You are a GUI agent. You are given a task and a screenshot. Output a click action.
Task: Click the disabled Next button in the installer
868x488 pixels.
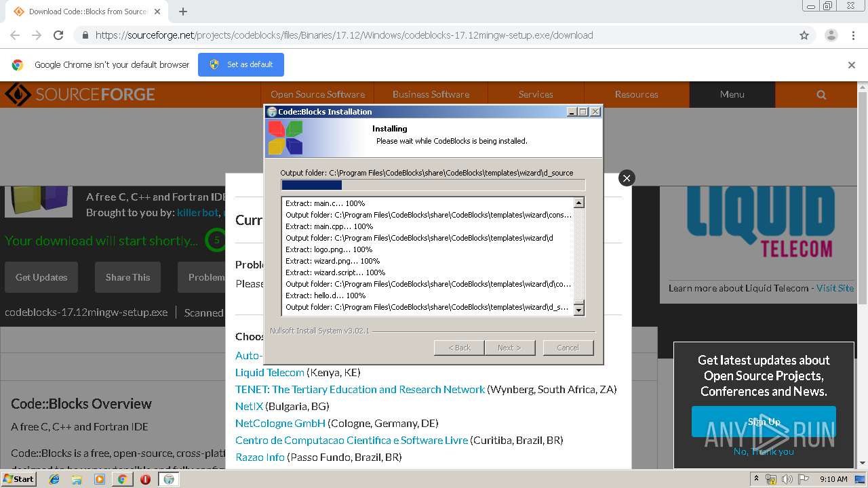point(509,348)
